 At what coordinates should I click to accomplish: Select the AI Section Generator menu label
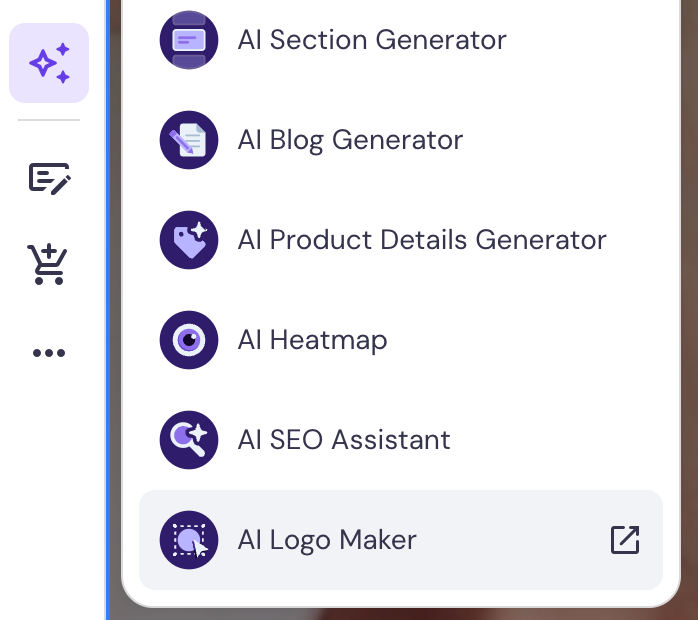click(372, 40)
